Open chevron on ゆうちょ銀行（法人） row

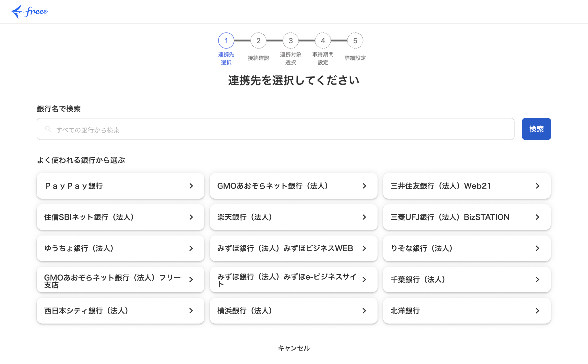click(191, 248)
